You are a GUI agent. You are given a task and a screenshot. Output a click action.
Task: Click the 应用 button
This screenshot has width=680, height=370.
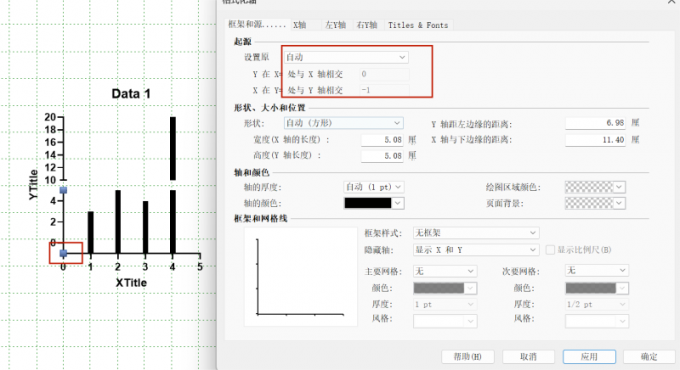[589, 357]
